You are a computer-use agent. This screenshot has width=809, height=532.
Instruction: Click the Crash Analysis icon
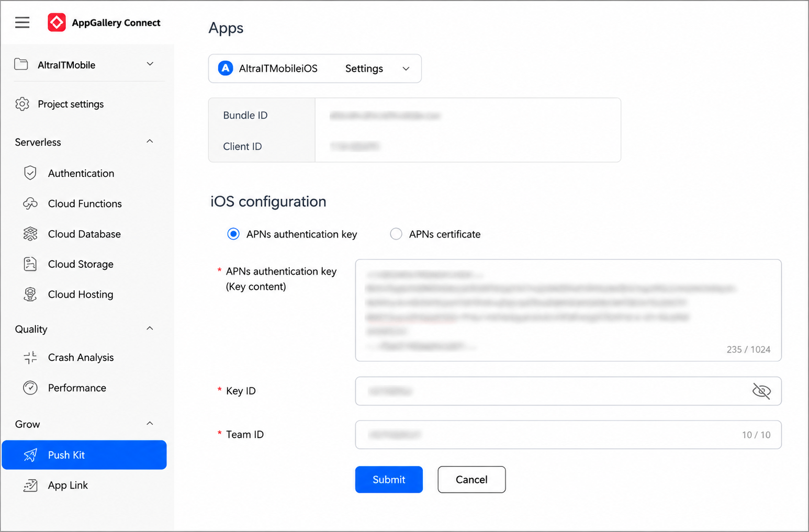pos(30,357)
